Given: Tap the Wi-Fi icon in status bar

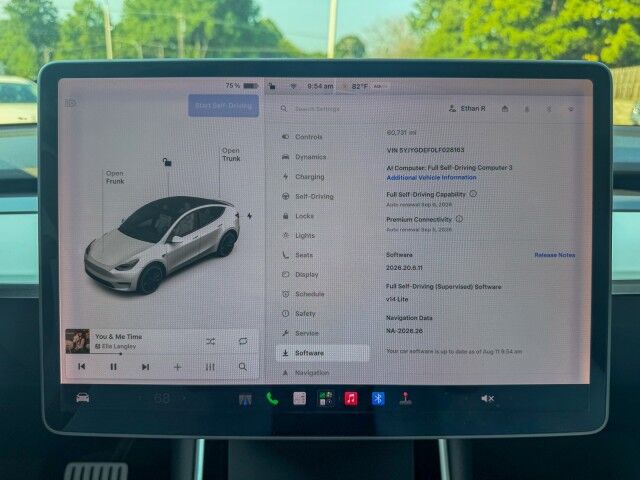Looking at the screenshot, I should (293, 87).
